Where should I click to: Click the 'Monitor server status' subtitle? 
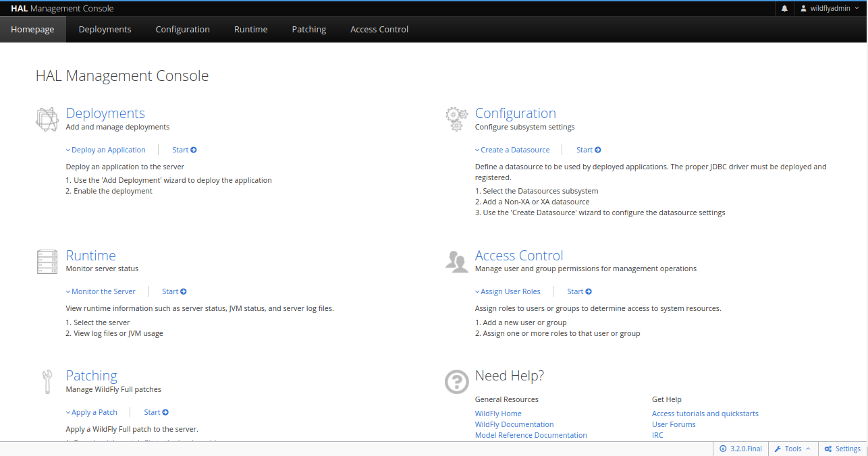pyautogui.click(x=102, y=268)
